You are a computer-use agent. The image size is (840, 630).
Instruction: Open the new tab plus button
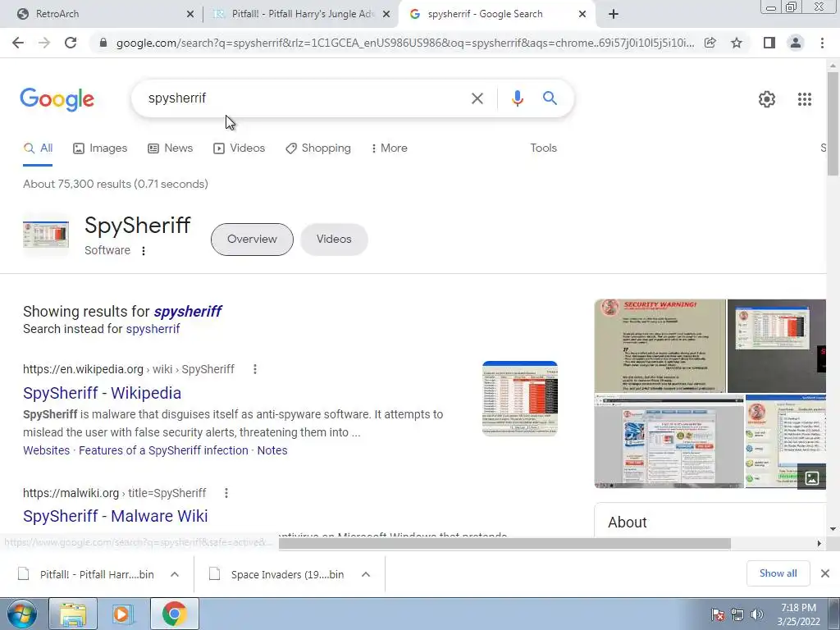614,14
